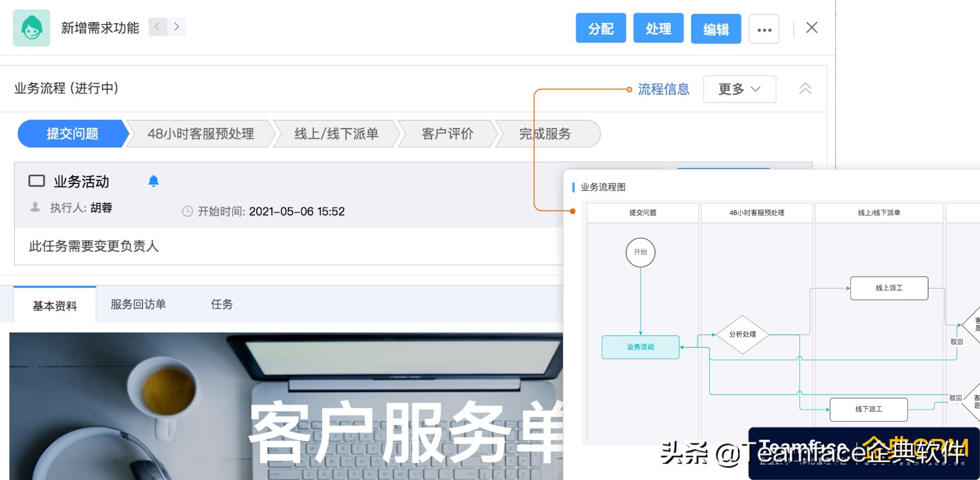Click the start time 2021-05-06 15:52
The height and width of the screenshot is (480, 980).
[x=297, y=211]
